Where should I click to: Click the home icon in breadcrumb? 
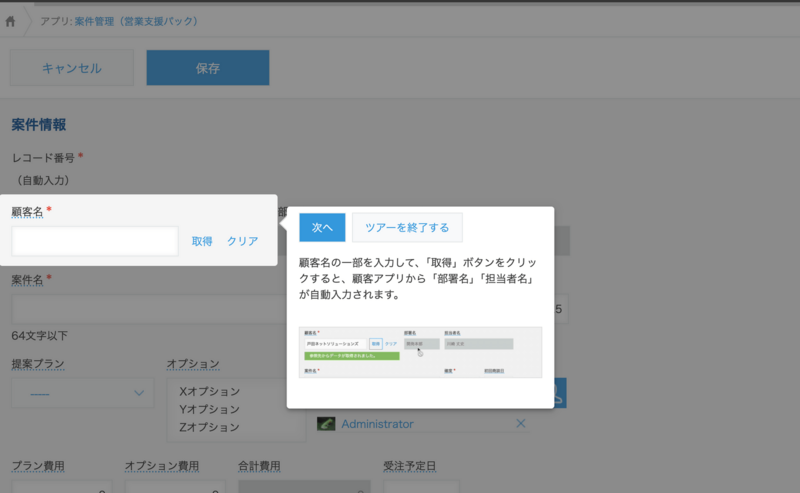coord(11,20)
